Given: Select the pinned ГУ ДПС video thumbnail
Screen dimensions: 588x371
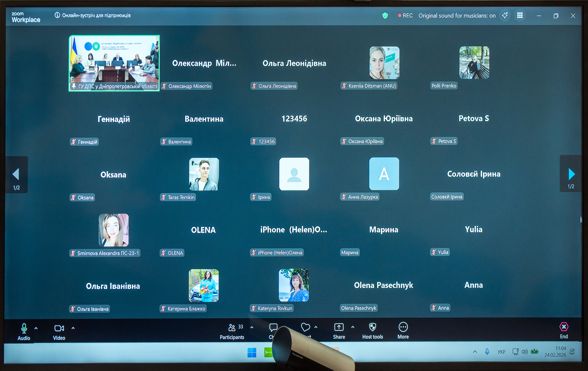Looking at the screenshot, I should tap(114, 63).
